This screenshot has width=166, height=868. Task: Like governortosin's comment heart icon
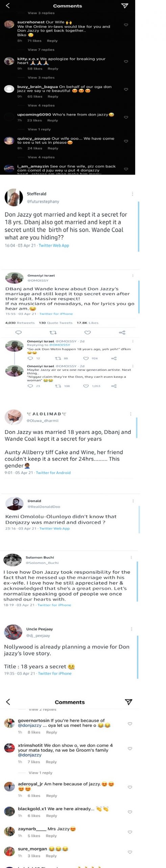(130, 724)
